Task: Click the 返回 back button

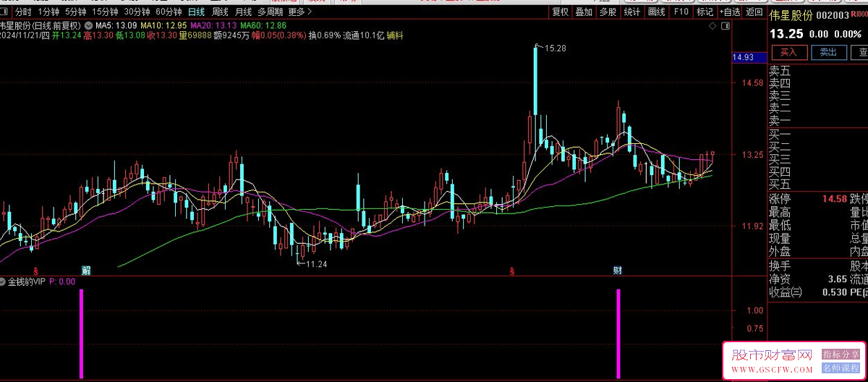Action: click(x=754, y=12)
